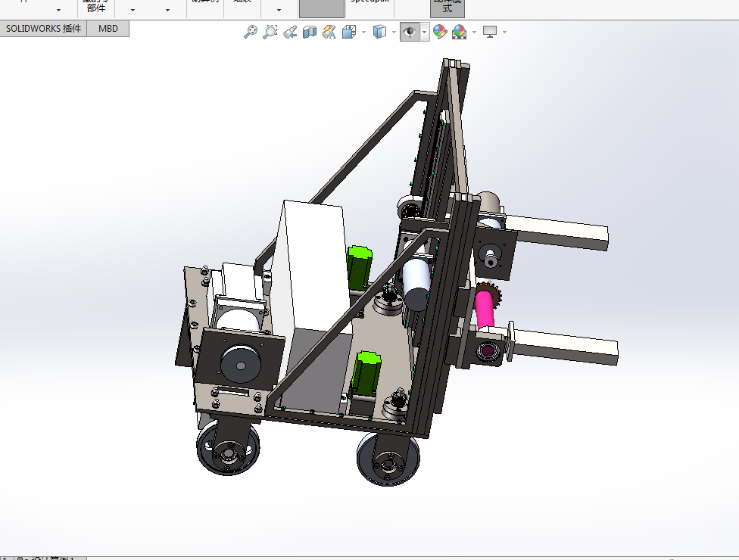Image resolution: width=739 pixels, height=560 pixels.
Task: Open the Apply Scene dropdown arrow
Action: pyautogui.click(x=474, y=32)
